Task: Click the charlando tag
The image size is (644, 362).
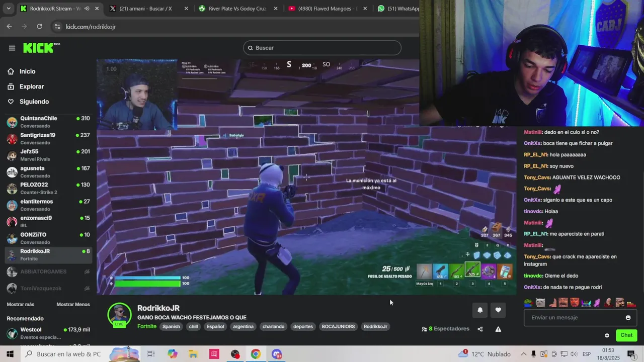Action: click(x=273, y=327)
